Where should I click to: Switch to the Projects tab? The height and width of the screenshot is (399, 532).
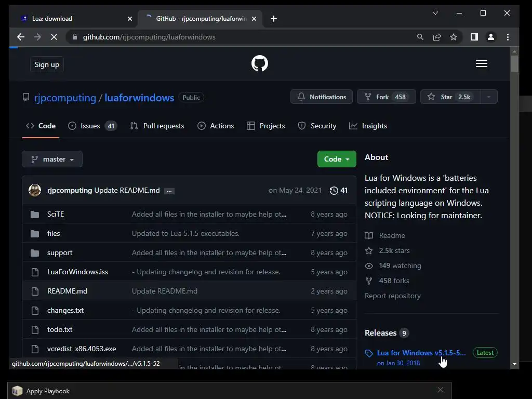(265, 126)
